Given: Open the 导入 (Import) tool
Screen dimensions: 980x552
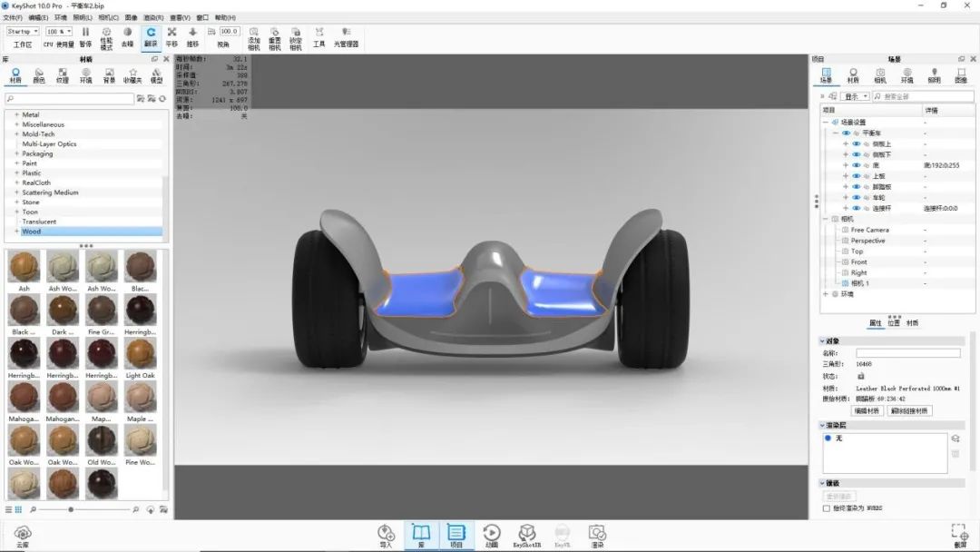Looking at the screenshot, I should [386, 534].
